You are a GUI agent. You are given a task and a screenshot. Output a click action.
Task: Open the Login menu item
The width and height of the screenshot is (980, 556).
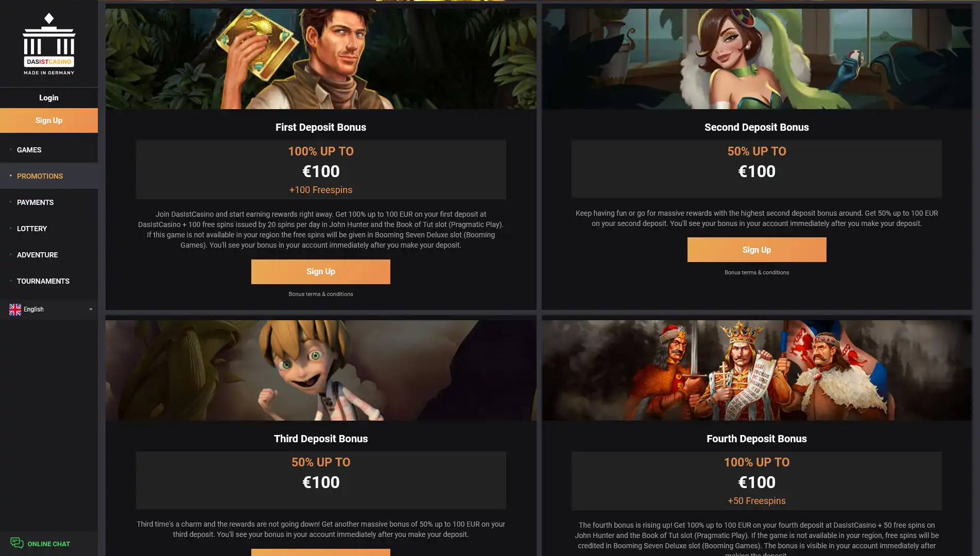[49, 98]
